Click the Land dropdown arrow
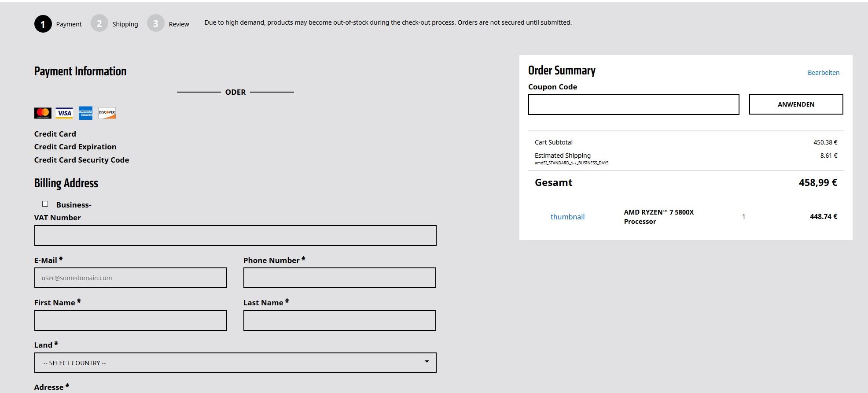 point(427,362)
